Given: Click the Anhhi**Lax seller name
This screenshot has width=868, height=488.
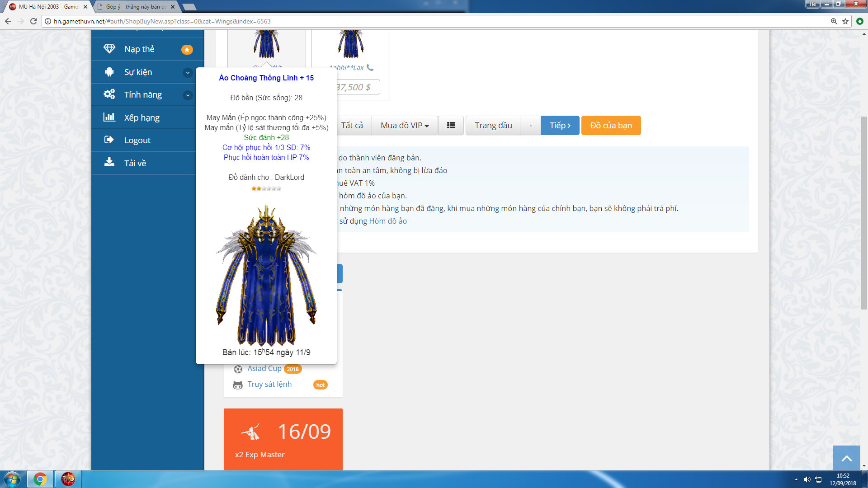Looking at the screenshot, I should click(x=346, y=68).
